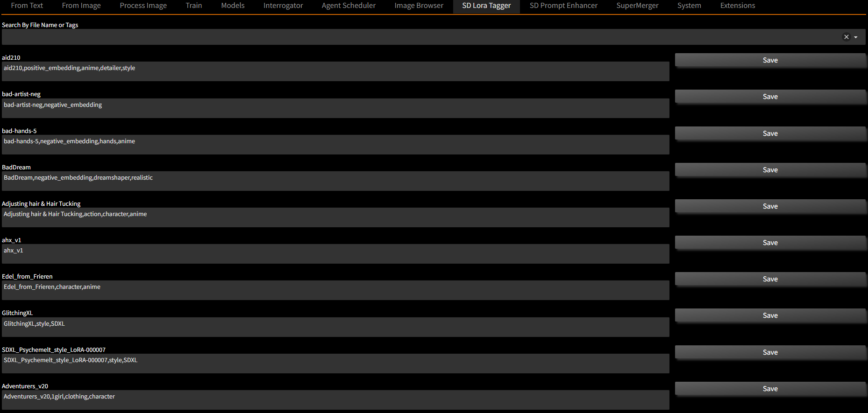This screenshot has height=413, width=868.
Task: Go to the Extensions tab
Action: click(x=738, y=6)
